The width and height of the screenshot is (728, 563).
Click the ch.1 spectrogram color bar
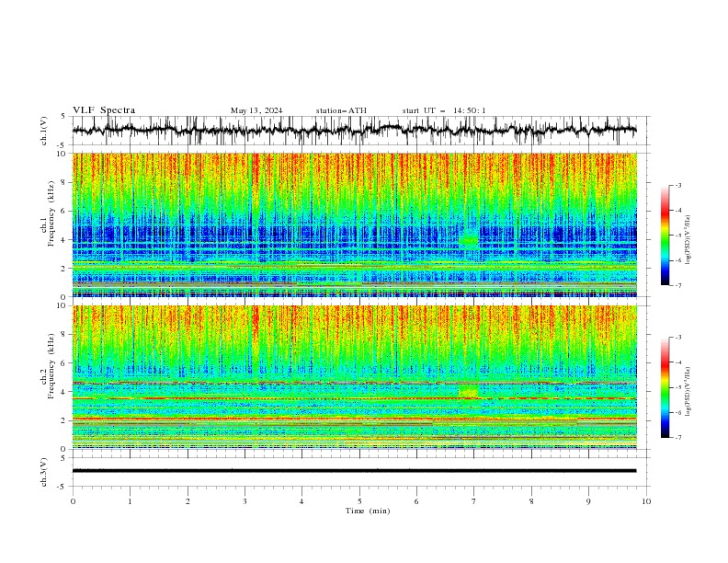point(665,236)
